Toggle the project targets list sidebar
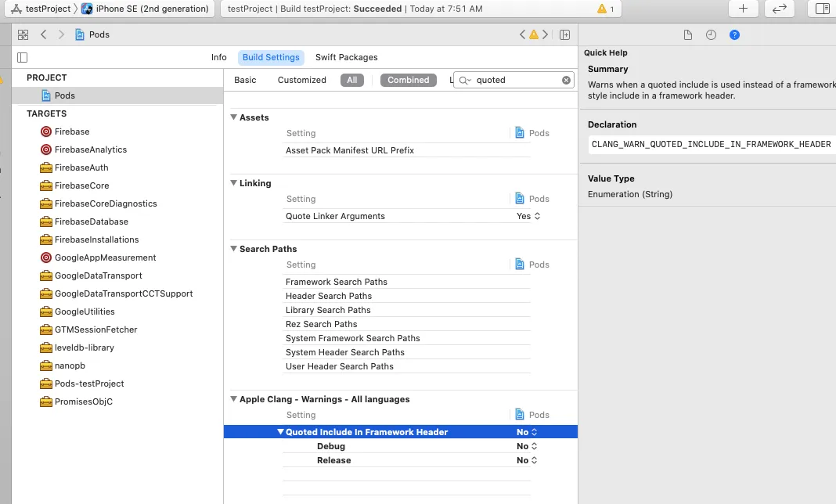This screenshot has width=836, height=504. click(23, 57)
